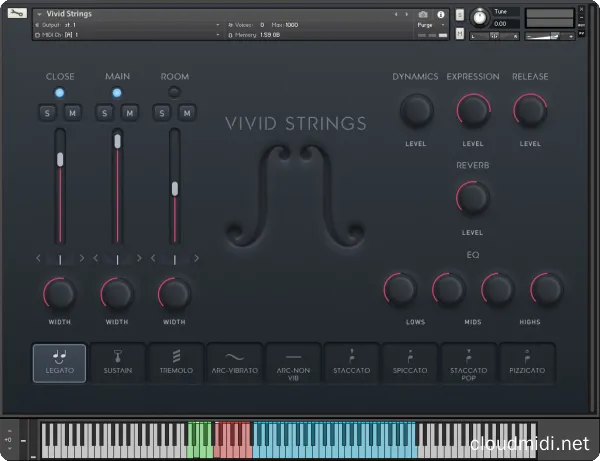The height and width of the screenshot is (461, 600).
Task: Click left pan arrow under Main fader
Action: pyautogui.click(x=96, y=258)
